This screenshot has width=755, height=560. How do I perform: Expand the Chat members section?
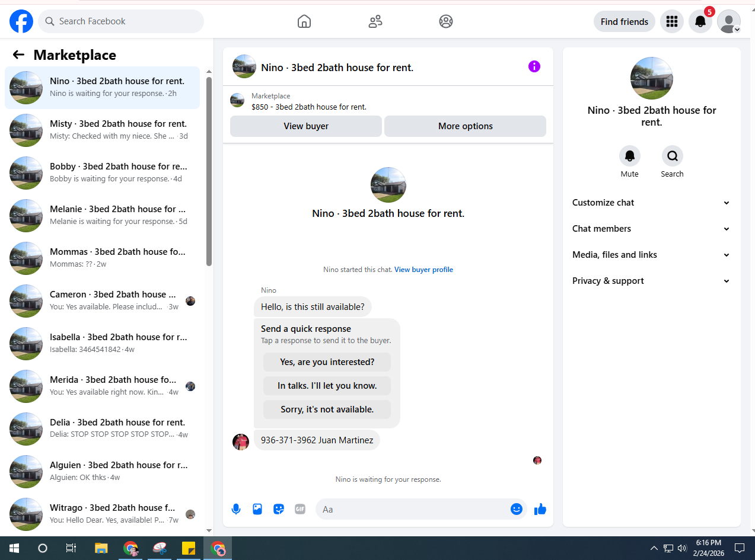point(651,229)
